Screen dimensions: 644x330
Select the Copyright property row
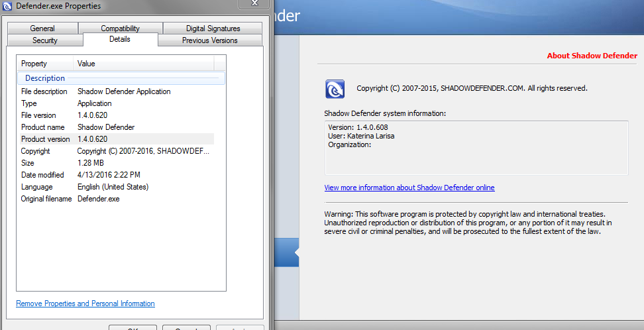pos(116,151)
